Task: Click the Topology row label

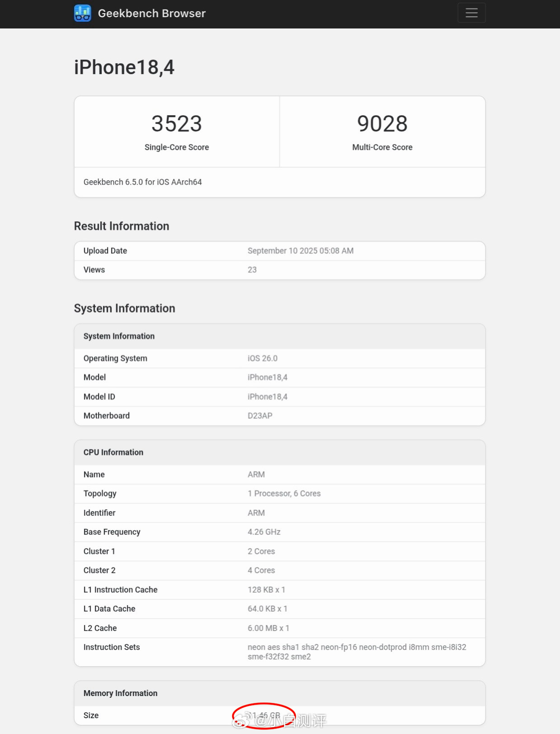Action: 100,494
